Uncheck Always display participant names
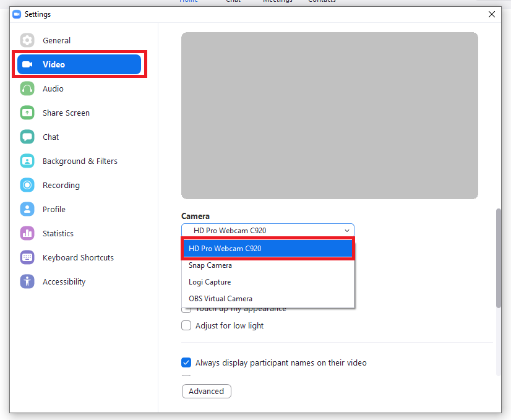 pos(186,362)
